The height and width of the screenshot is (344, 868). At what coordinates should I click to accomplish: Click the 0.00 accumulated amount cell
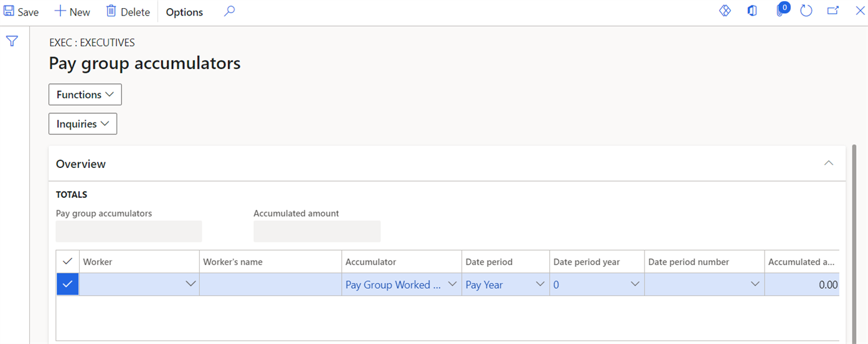coord(802,284)
